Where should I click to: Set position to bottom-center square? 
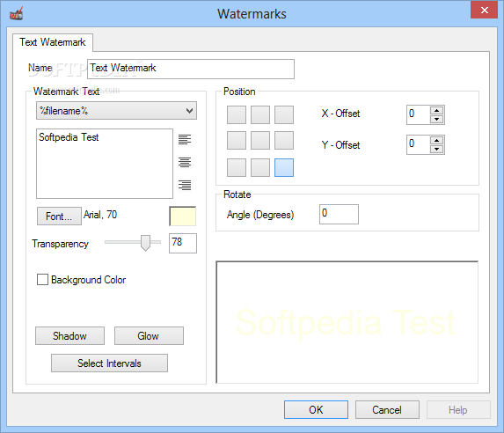coord(260,167)
